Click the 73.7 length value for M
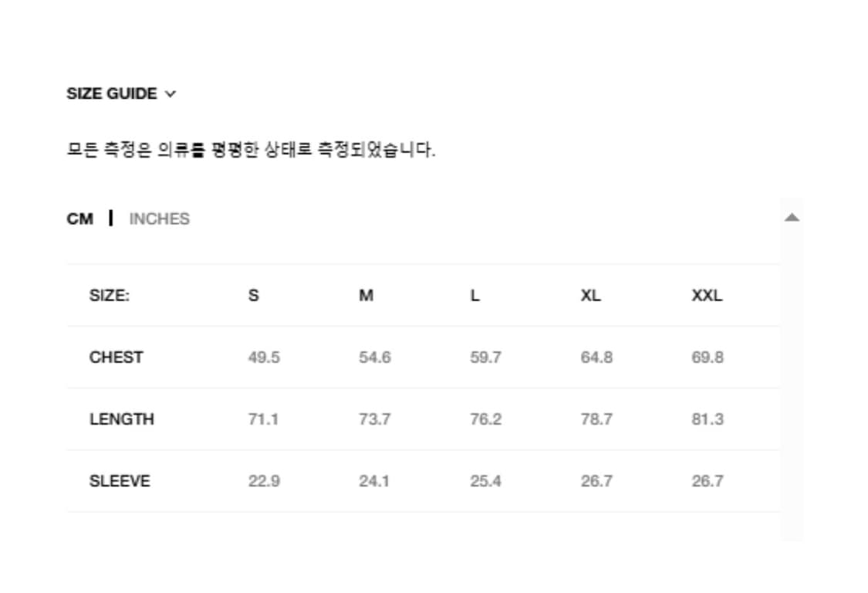Viewport: 868px width, 593px height. tap(374, 419)
